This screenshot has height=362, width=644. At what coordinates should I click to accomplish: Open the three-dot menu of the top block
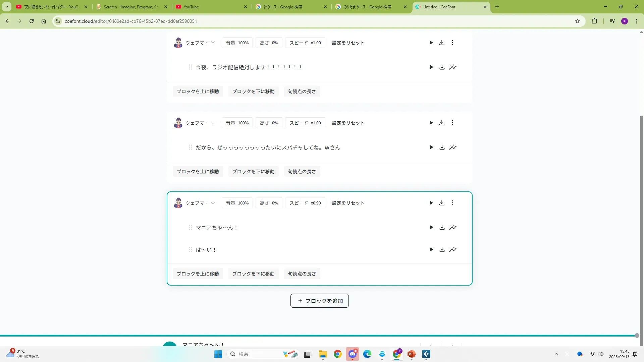pos(452,43)
